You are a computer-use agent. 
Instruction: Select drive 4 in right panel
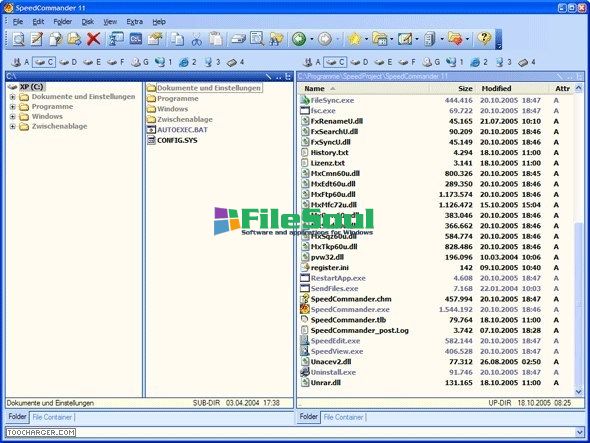527,62
